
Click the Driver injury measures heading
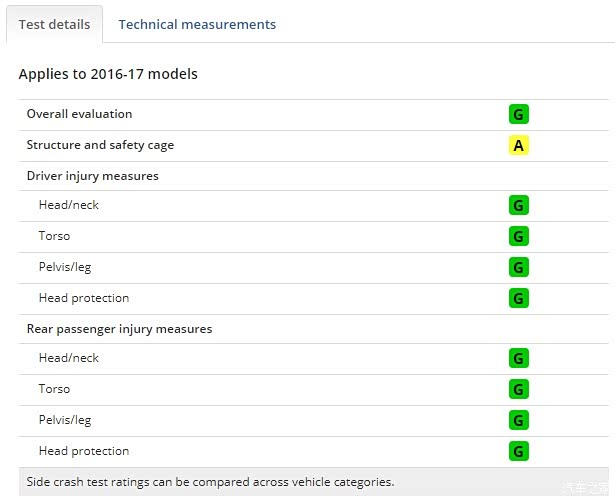[92, 176]
